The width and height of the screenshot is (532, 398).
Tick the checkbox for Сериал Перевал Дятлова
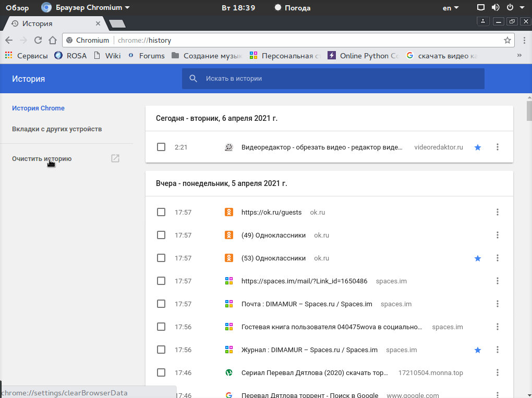click(161, 372)
